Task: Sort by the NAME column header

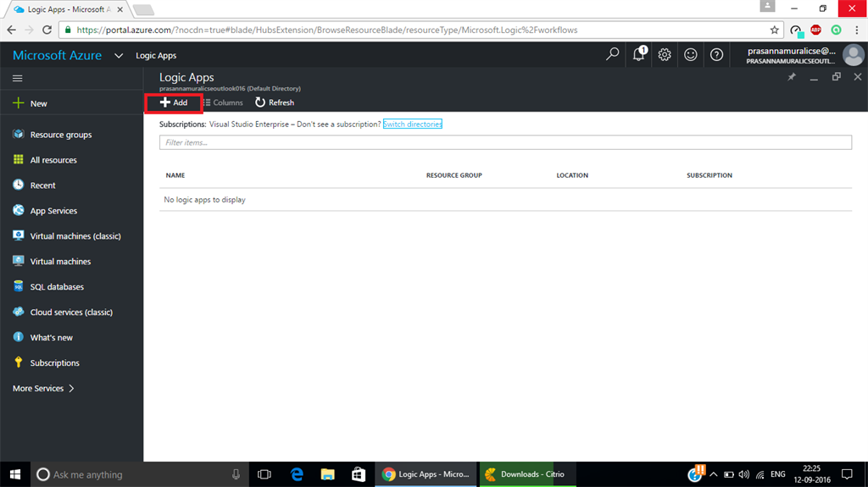Action: [175, 175]
